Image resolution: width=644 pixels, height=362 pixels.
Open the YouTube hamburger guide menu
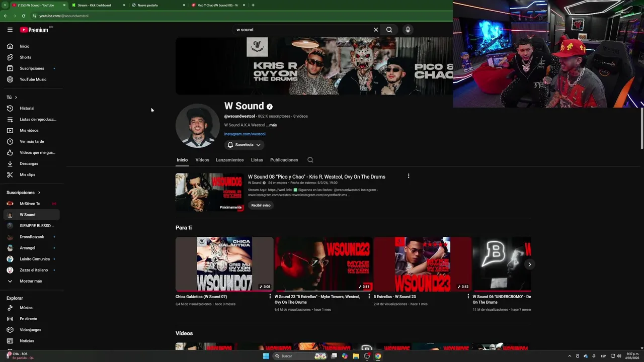[x=10, y=30]
